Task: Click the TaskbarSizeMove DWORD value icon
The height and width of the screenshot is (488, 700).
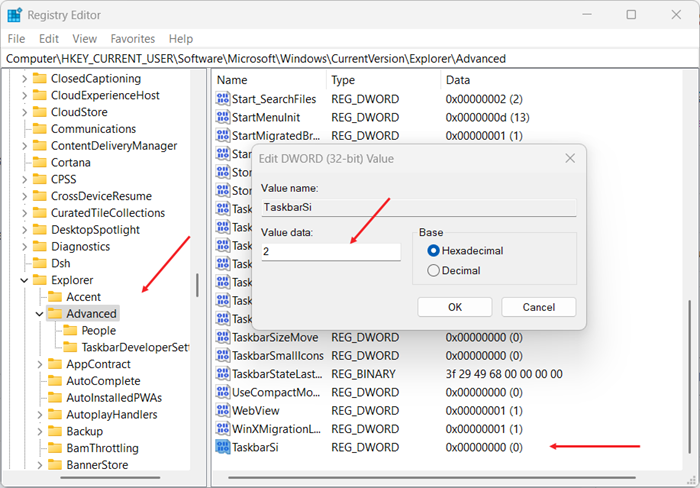Action: click(x=222, y=337)
